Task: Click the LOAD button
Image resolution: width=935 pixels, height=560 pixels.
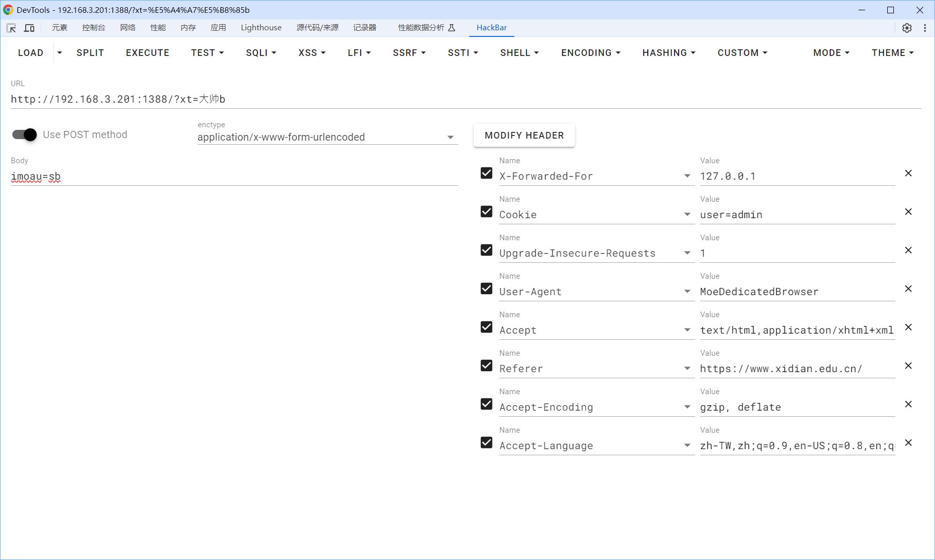Action: coord(31,53)
